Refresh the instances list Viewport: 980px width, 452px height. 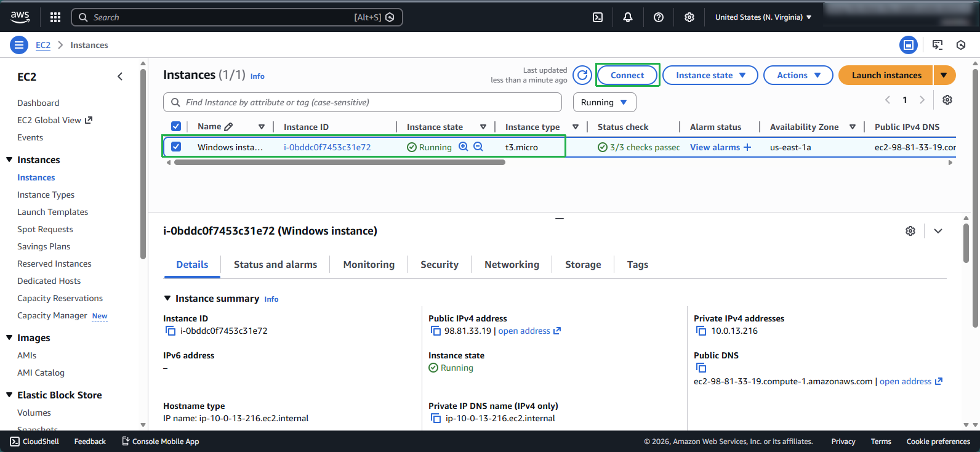tap(582, 75)
